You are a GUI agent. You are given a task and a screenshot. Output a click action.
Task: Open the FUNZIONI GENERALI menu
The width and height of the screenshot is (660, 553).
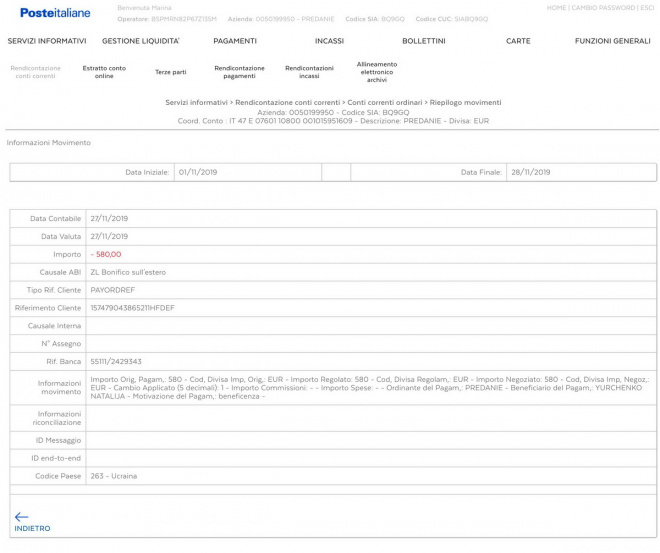coord(612,41)
